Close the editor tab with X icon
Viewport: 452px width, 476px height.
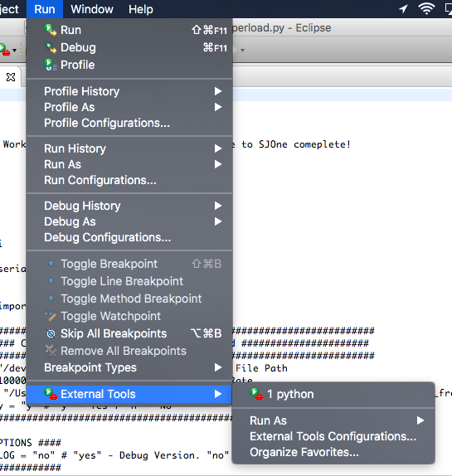(11, 77)
